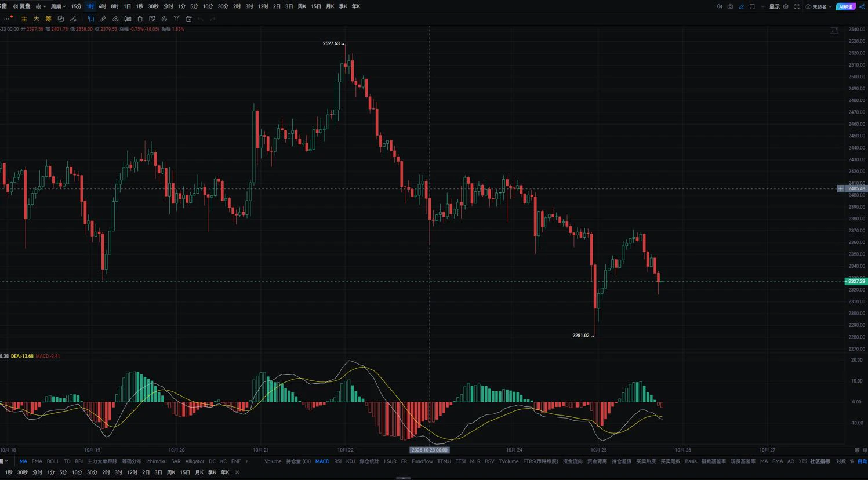This screenshot has width=868, height=480.
Task: Switch to 4时 timeframe in top bar
Action: coord(102,6)
